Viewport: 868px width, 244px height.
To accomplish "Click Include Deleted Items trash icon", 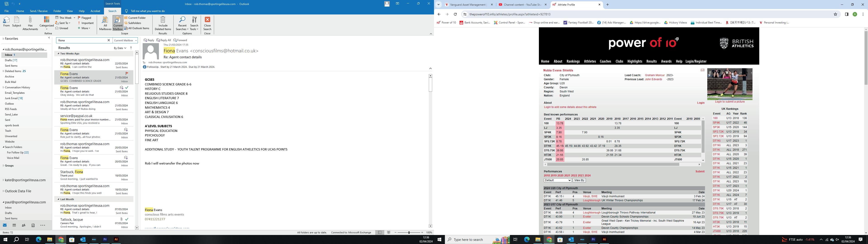I will [x=163, y=23].
